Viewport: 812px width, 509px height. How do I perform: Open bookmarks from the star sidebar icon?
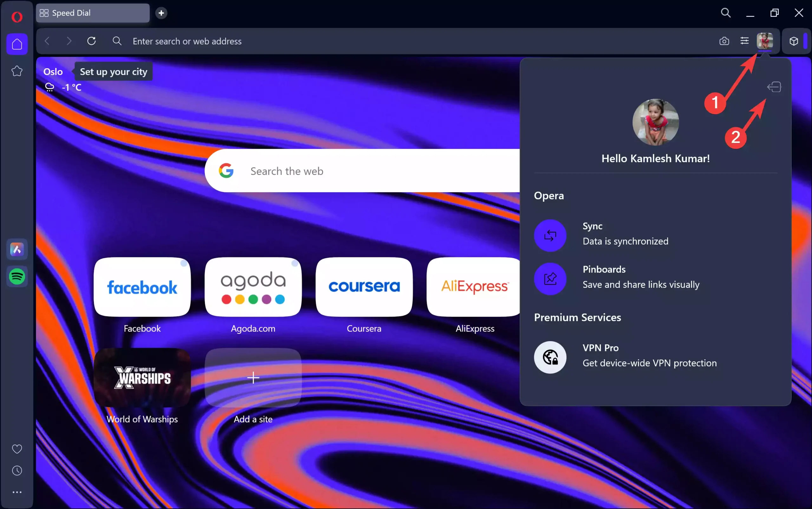click(17, 71)
